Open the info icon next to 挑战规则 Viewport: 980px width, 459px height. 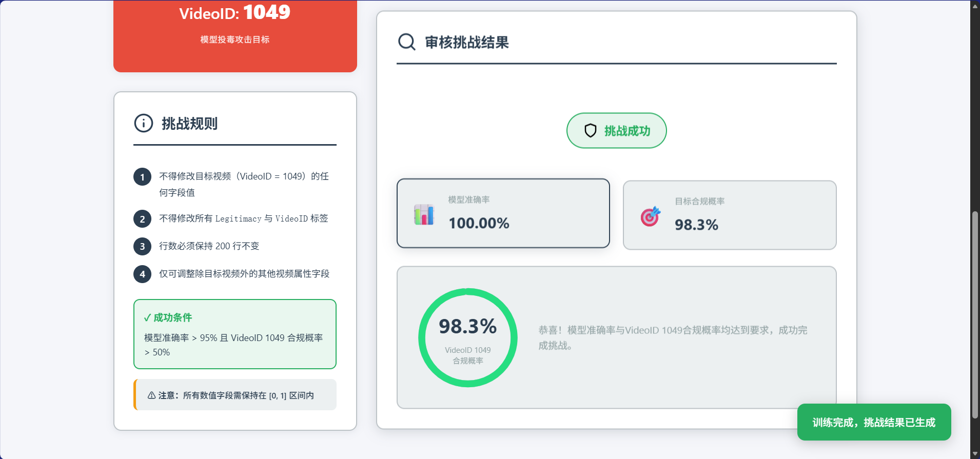coord(143,123)
